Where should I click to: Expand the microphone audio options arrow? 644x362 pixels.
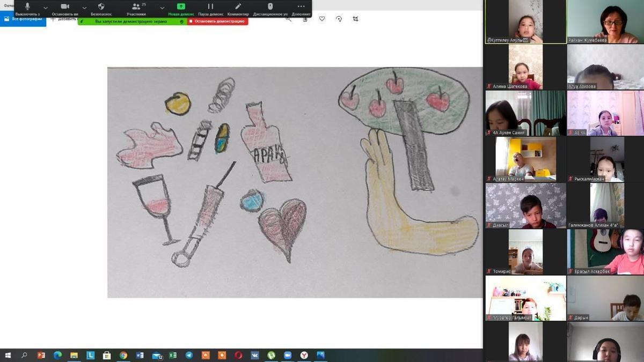click(x=46, y=8)
